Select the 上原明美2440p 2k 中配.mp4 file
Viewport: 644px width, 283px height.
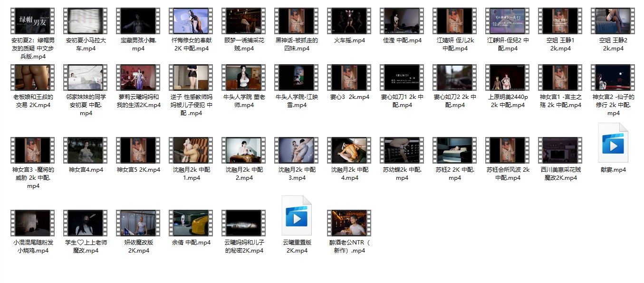click(x=508, y=78)
